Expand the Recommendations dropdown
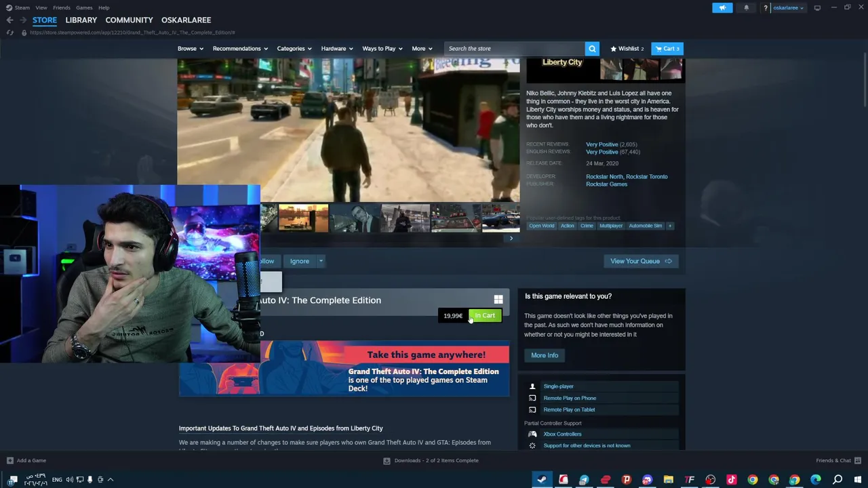 [x=240, y=49]
